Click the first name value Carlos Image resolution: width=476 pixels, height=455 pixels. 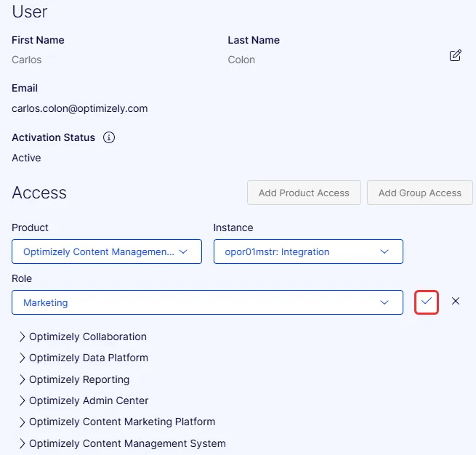(x=27, y=60)
